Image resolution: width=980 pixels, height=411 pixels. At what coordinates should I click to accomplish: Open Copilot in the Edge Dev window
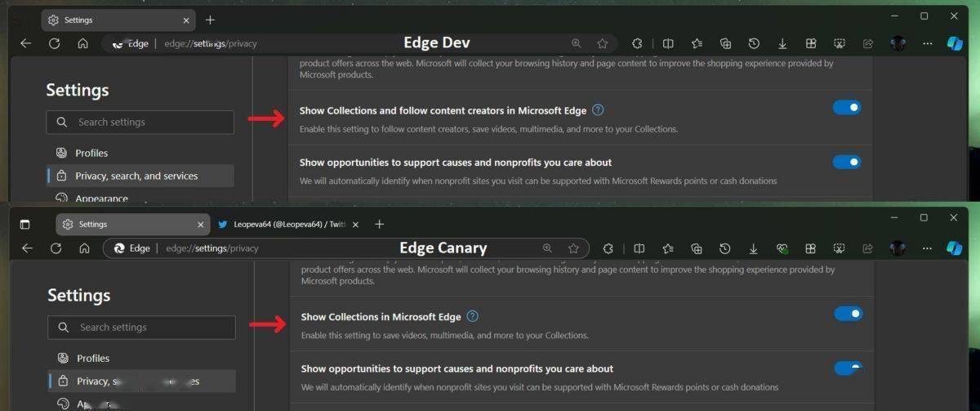(955, 43)
